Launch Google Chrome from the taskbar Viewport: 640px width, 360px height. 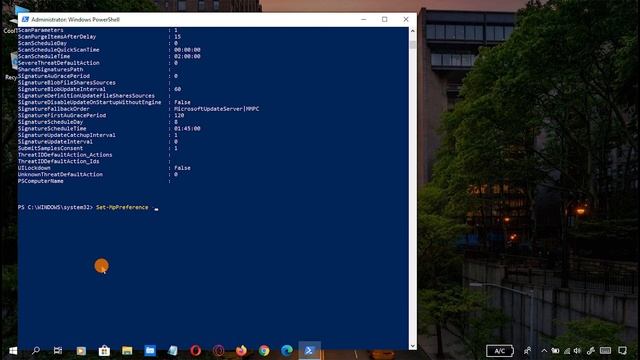pyautogui.click(x=264, y=351)
